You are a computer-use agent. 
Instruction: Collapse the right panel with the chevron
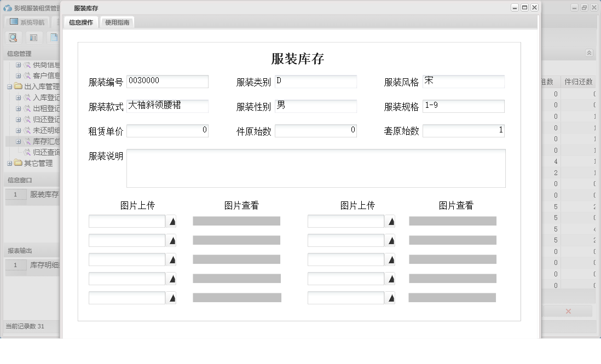pyautogui.click(x=590, y=53)
